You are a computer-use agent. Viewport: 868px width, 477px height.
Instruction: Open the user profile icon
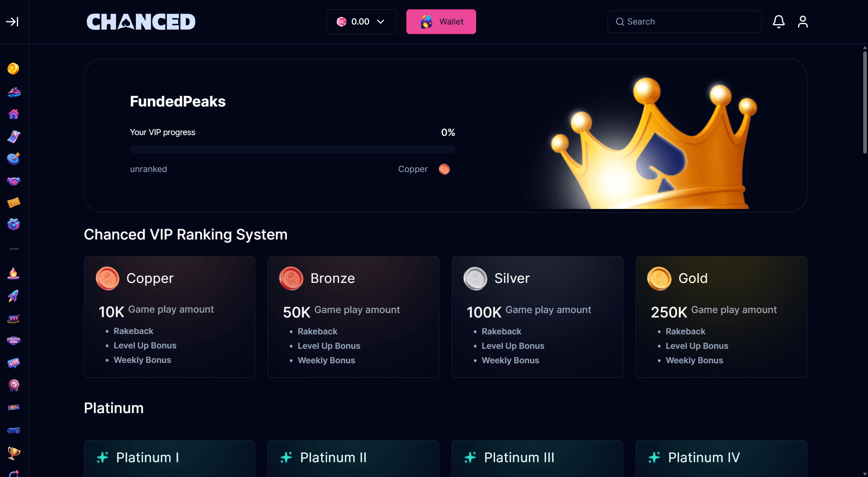(x=802, y=22)
